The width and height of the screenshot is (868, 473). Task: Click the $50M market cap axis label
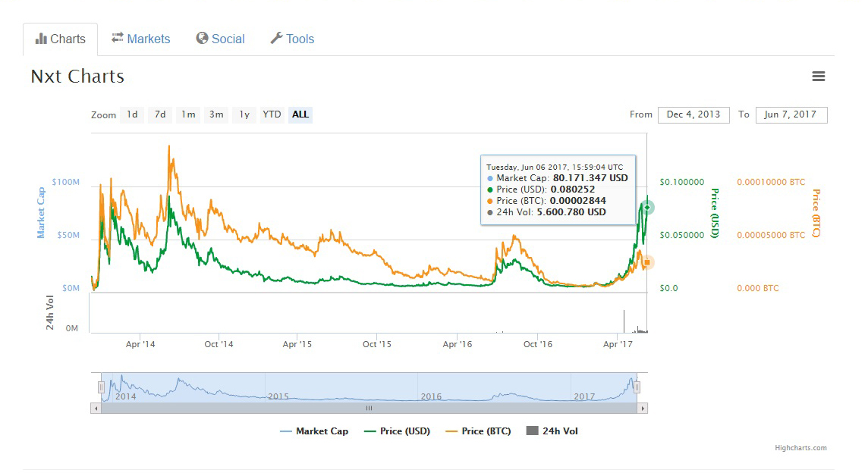pos(68,235)
